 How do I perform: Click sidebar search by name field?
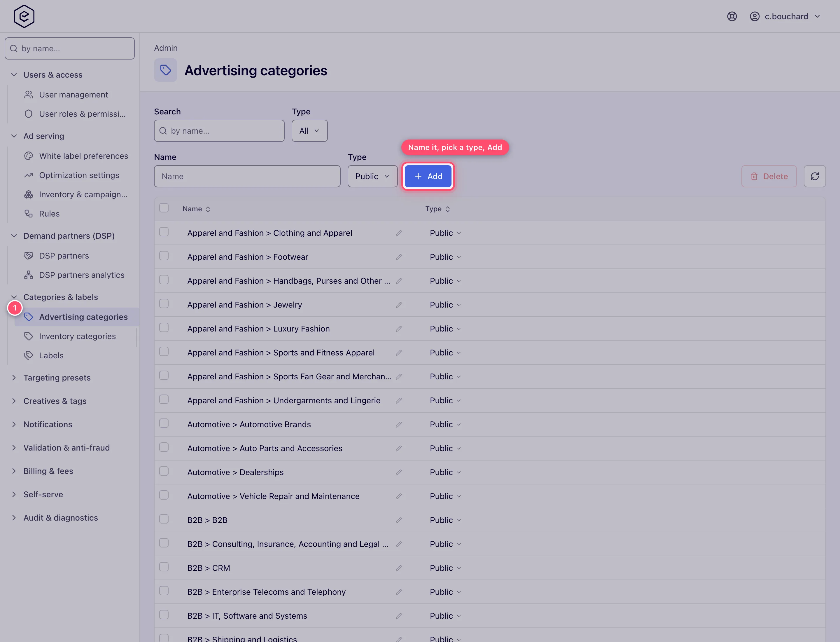click(69, 48)
